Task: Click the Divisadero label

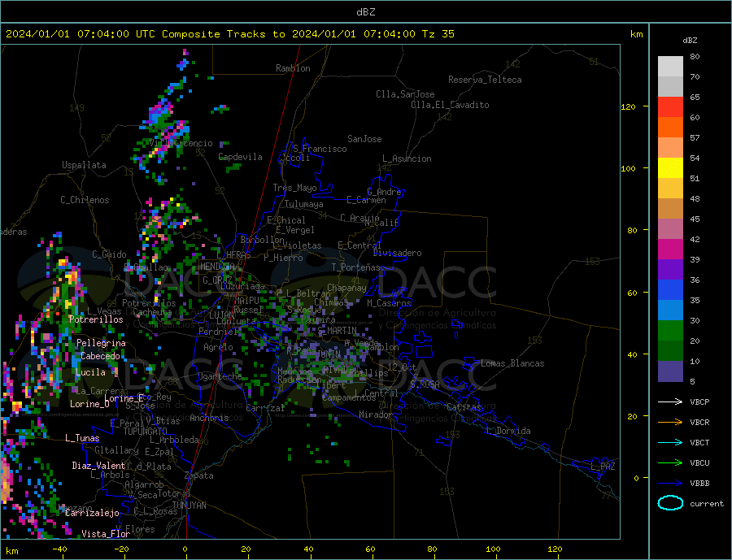Action: pos(397,253)
